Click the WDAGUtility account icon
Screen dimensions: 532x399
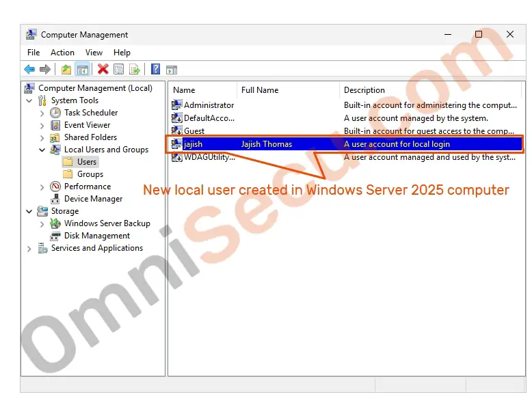177,157
